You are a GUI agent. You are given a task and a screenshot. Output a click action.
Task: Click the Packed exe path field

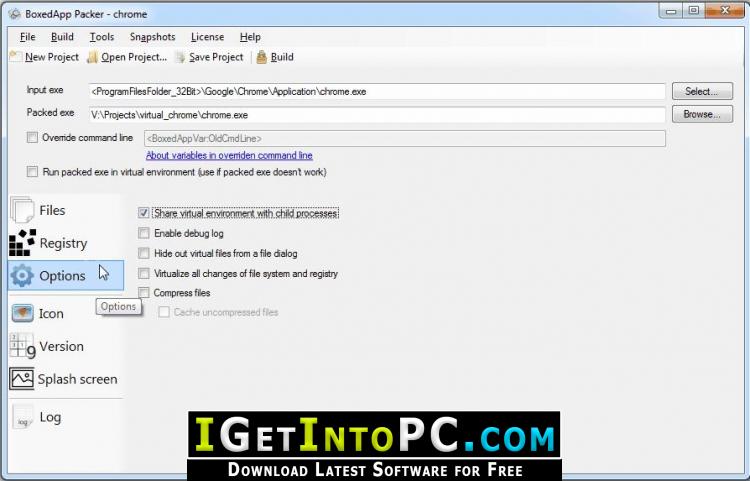point(377,115)
